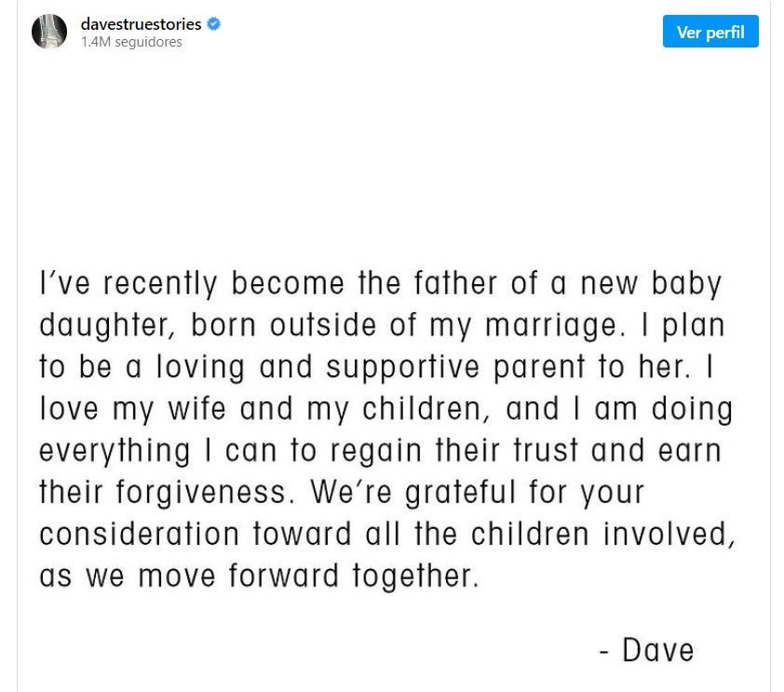This screenshot has height=692, width=784.
Task: Click the word "everything" in the statement
Action: click(x=115, y=451)
